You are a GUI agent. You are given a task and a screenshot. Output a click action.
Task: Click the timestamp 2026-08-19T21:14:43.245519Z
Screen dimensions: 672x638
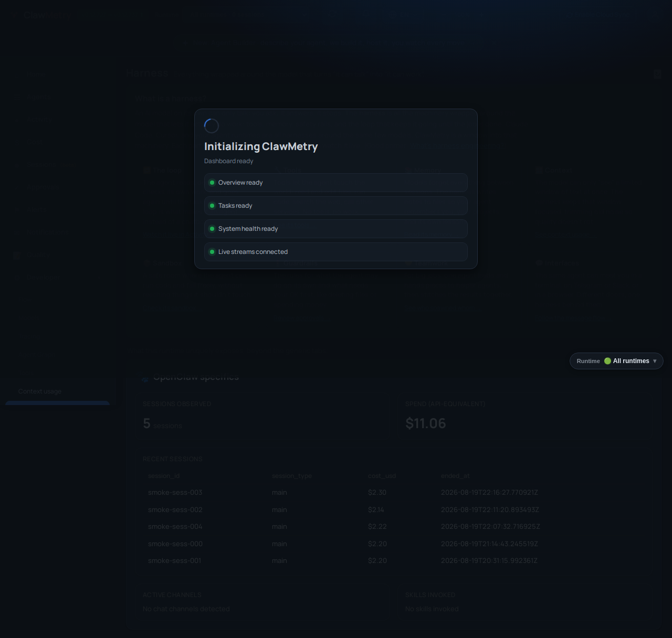(489, 544)
